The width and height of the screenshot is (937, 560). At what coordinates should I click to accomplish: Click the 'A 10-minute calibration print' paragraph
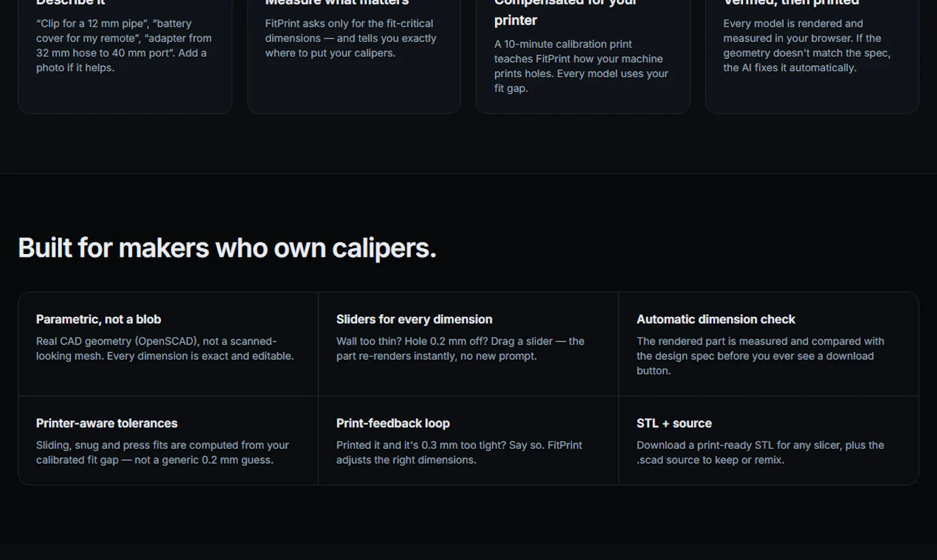(x=581, y=66)
